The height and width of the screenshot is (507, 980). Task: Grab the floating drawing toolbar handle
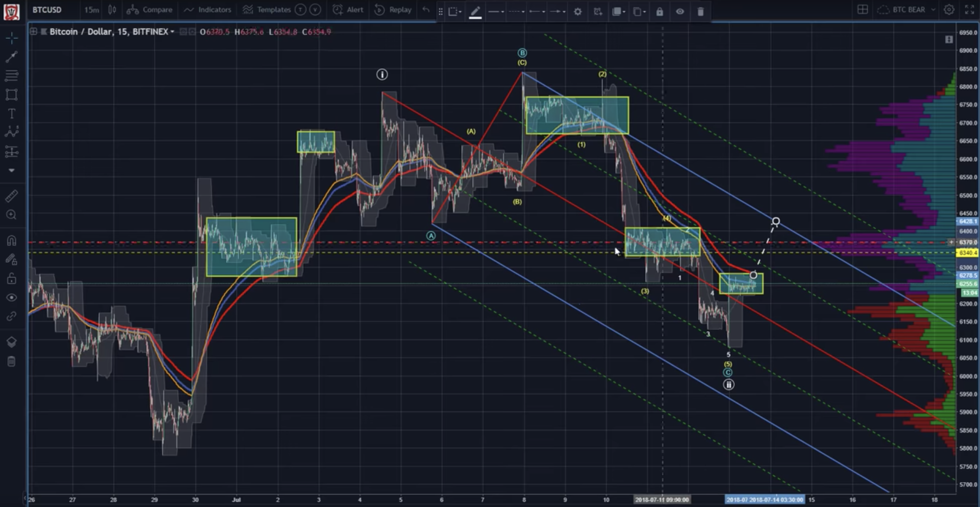click(x=440, y=12)
